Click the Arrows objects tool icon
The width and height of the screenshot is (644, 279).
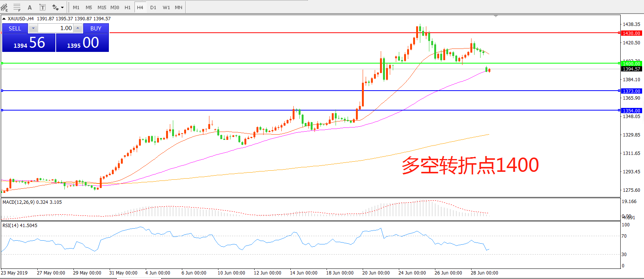(x=55, y=8)
